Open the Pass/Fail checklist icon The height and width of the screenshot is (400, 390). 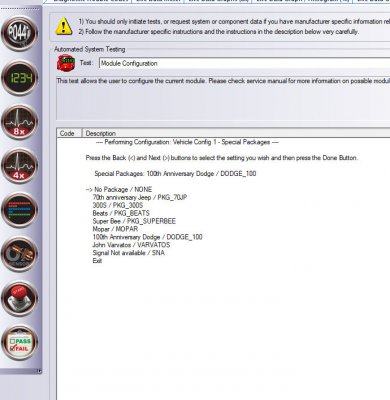19,343
